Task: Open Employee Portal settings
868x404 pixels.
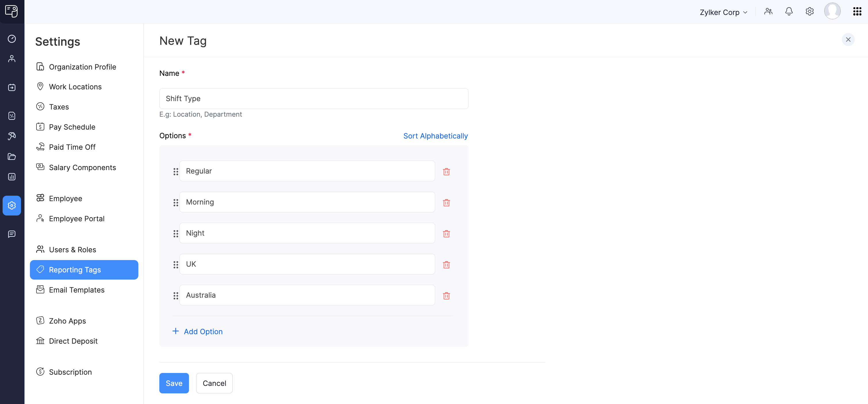Action: point(84,218)
